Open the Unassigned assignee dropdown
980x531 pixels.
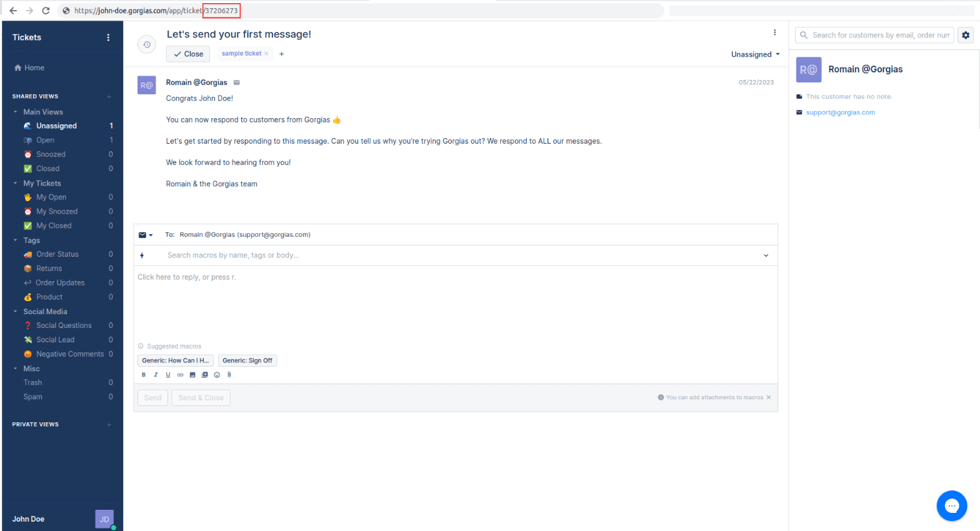[756, 54]
